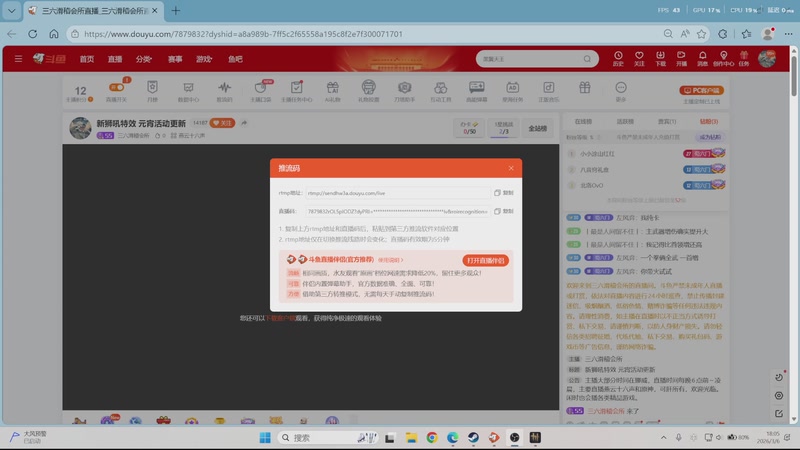Switch to the 活跃榜 tab

625,121
